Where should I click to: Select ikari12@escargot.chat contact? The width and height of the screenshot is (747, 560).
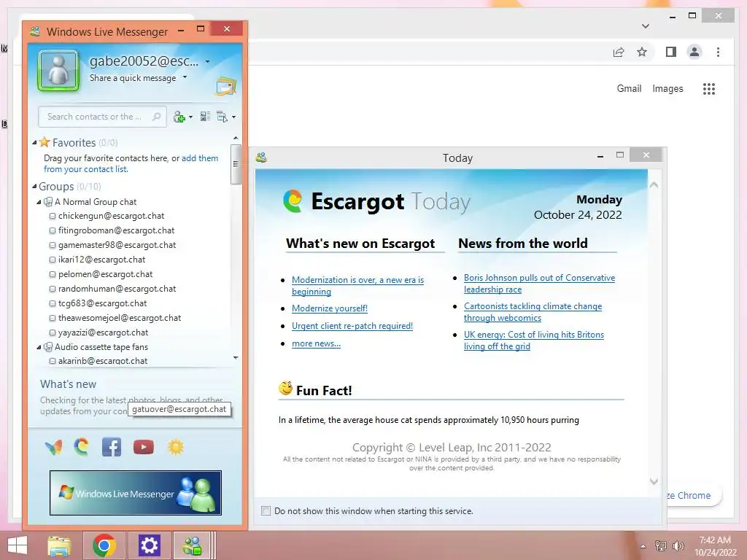click(x=101, y=260)
